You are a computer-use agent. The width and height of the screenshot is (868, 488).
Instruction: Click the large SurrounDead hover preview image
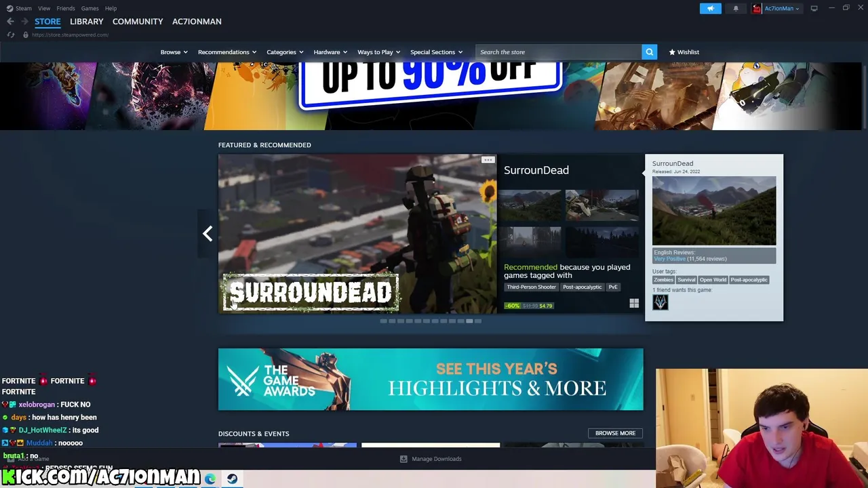click(x=714, y=211)
